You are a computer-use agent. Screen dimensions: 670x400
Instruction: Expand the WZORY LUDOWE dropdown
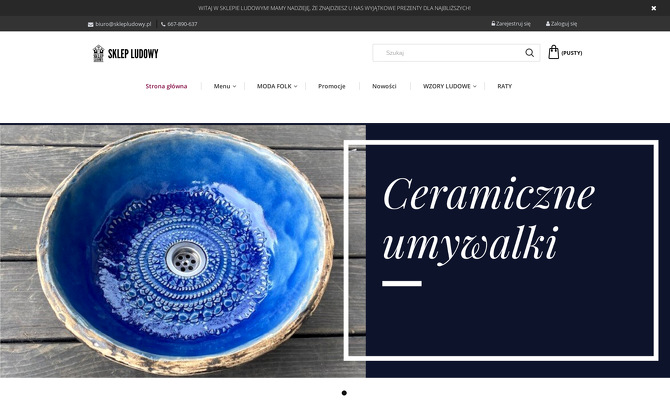[x=450, y=86]
